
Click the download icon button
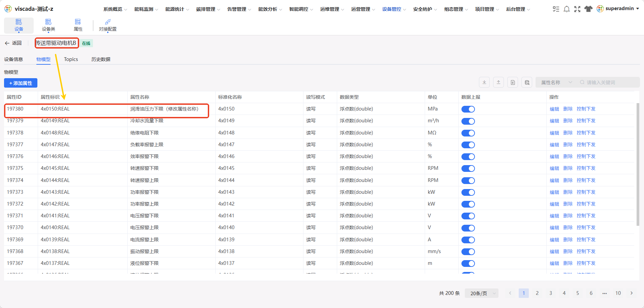point(484,82)
